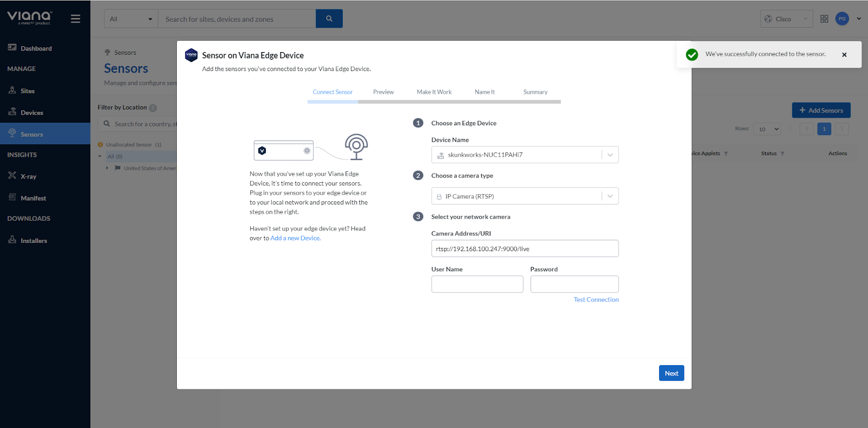Open Installers downloads page

(34, 241)
